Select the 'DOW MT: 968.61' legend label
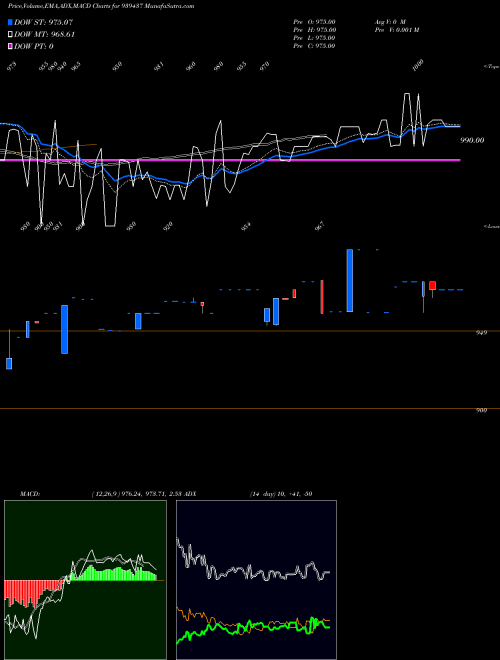The width and height of the screenshot is (500, 660). [x=44, y=35]
